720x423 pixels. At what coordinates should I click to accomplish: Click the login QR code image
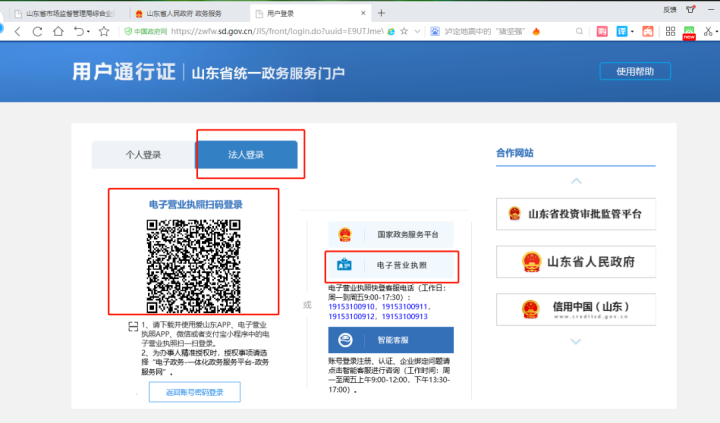pos(193,266)
